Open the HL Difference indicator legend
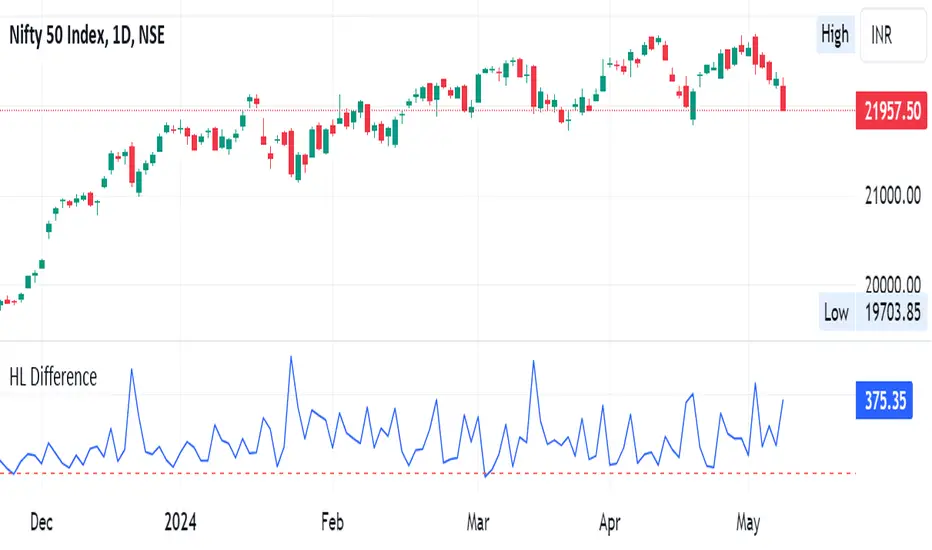This screenshot has width=932, height=550. 53,377
